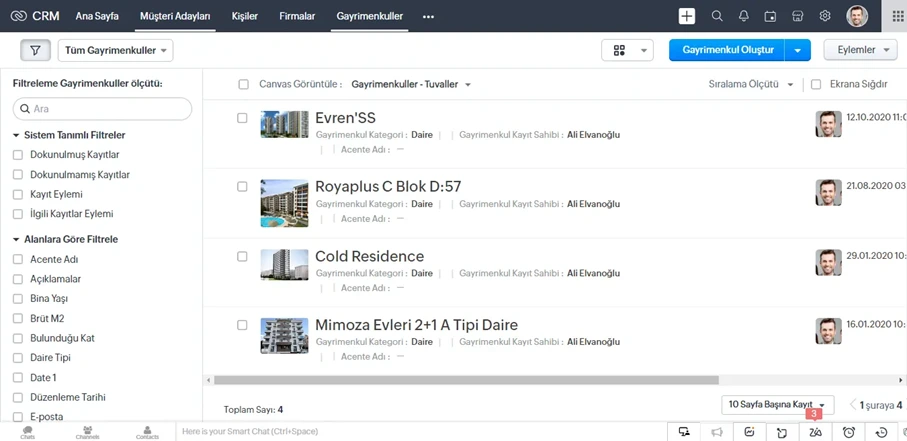The height and width of the screenshot is (441, 907).
Task: Open the Zia assistant icon
Action: tap(816, 432)
